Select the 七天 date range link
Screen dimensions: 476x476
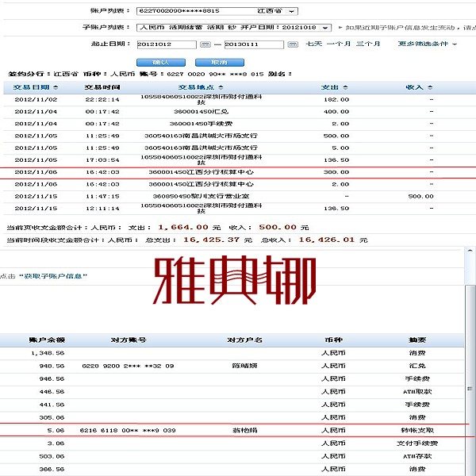click(x=314, y=44)
